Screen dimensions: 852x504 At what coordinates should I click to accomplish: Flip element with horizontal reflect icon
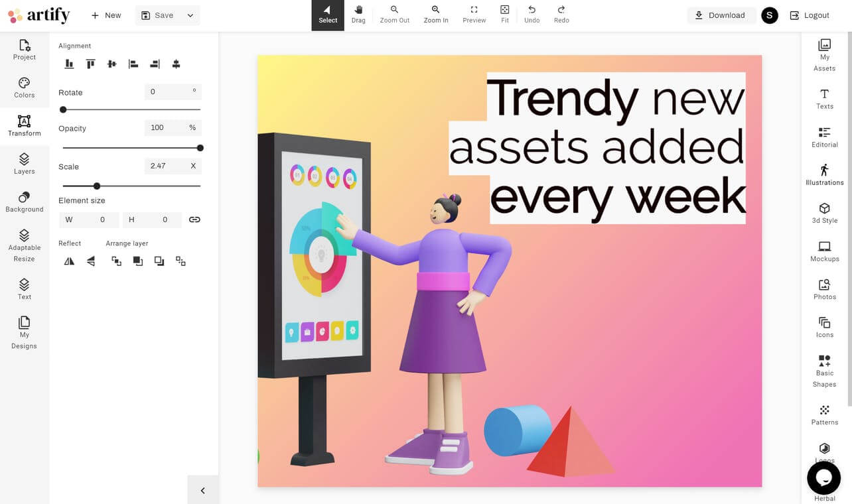pos(69,261)
